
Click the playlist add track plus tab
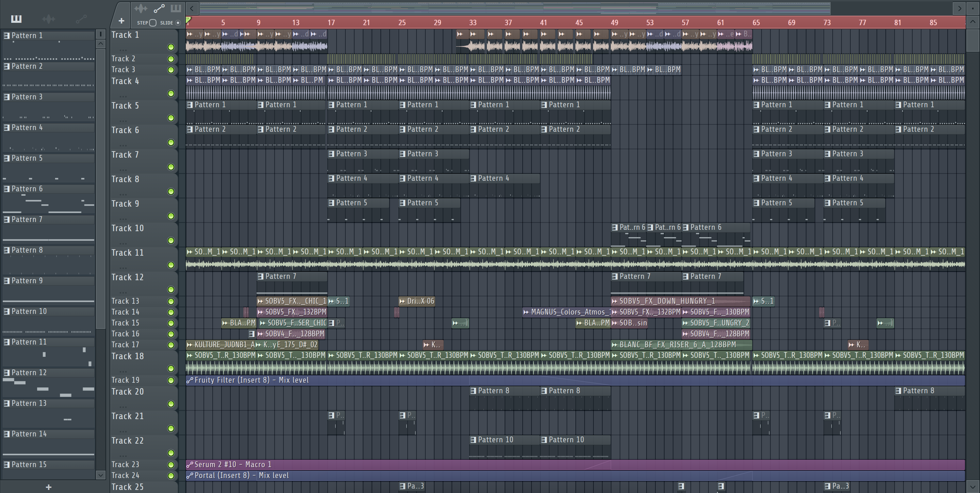(121, 21)
